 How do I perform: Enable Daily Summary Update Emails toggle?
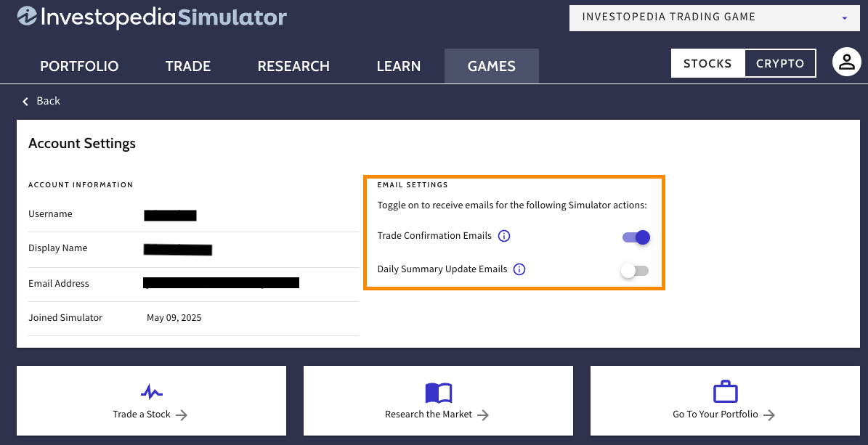click(x=634, y=271)
